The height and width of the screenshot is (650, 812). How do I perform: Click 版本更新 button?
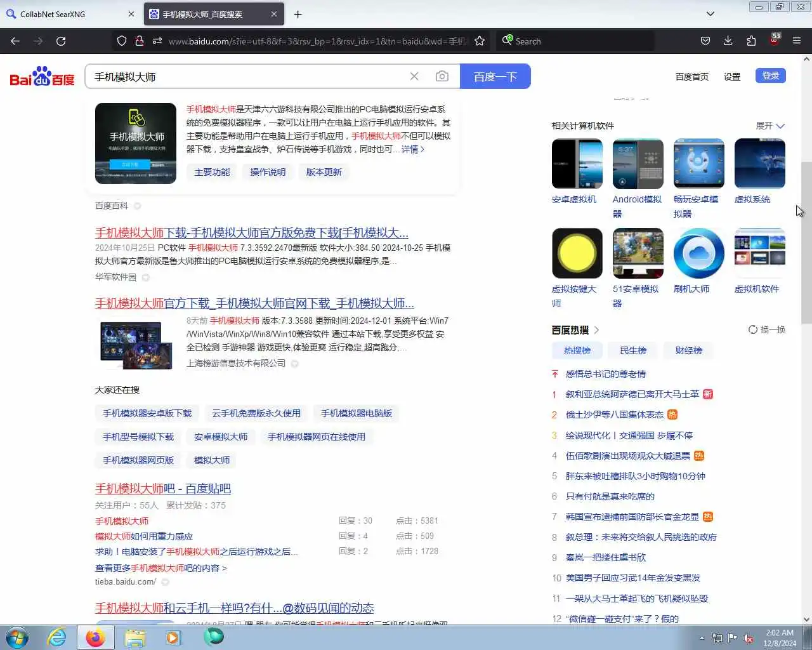coord(324,172)
